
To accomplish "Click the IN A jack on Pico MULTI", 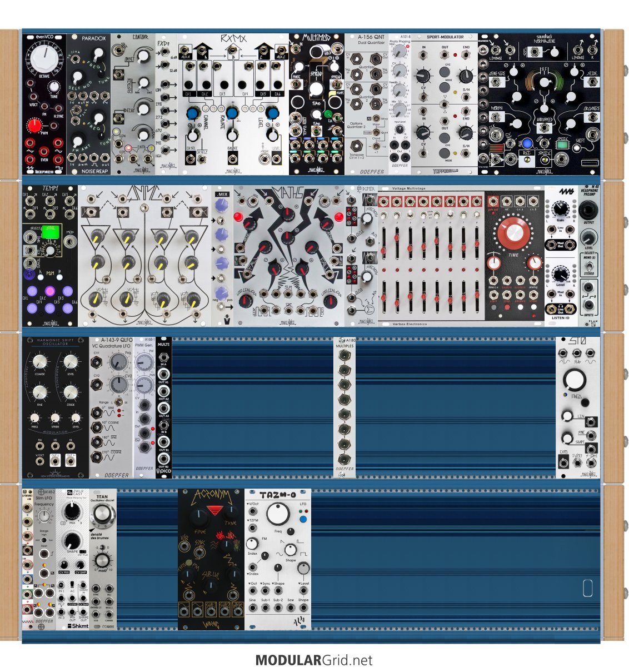I will (x=163, y=357).
